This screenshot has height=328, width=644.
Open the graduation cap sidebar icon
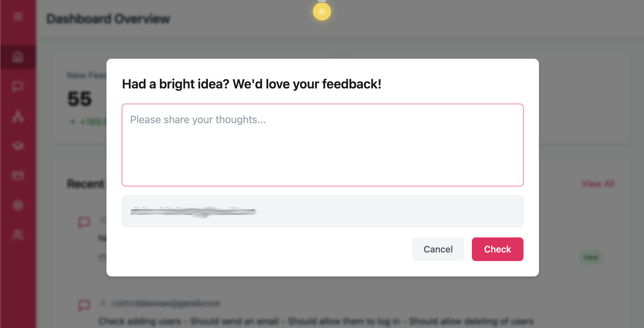click(x=18, y=146)
